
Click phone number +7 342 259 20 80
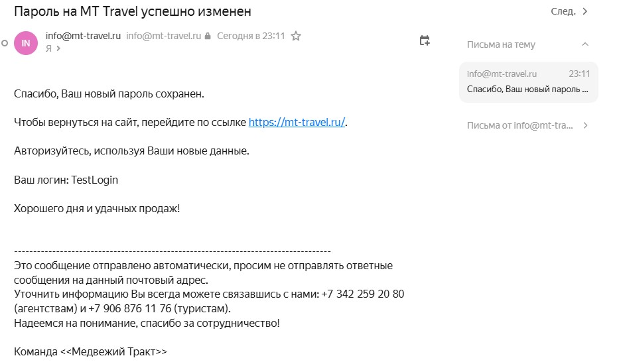tap(362, 294)
